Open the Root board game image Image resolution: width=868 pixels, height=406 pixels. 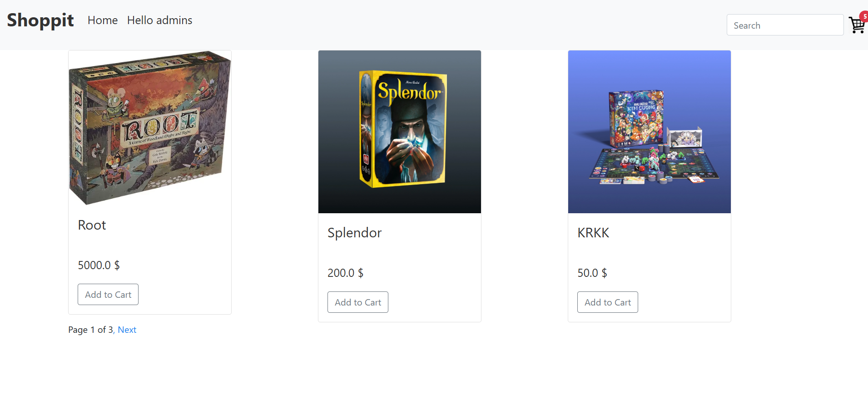[x=150, y=128]
